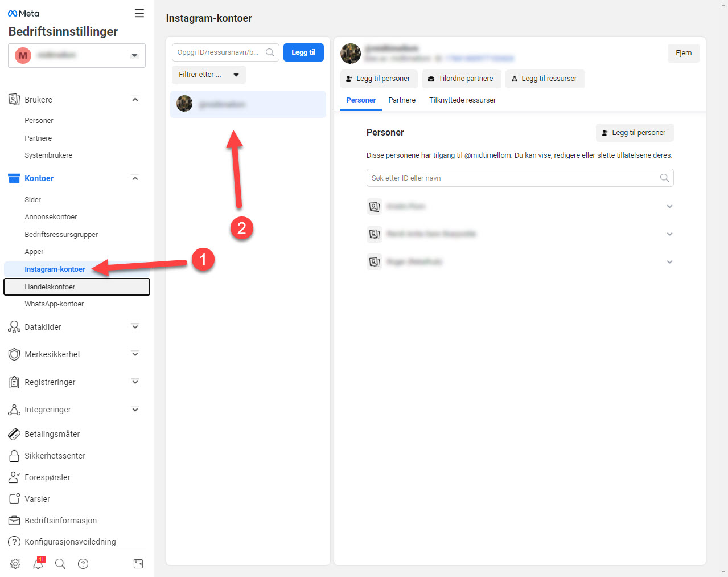Click the Kontoer section icon
The height and width of the screenshot is (577, 728).
tap(14, 178)
